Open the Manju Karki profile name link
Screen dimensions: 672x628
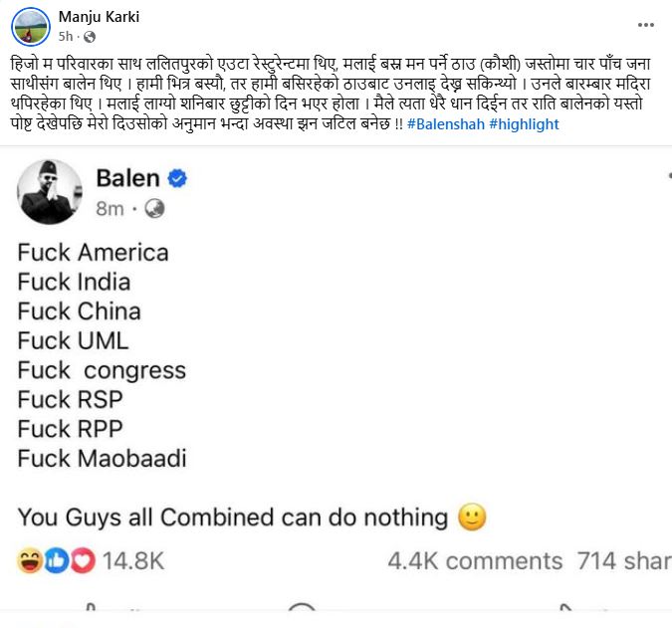pos(97,16)
